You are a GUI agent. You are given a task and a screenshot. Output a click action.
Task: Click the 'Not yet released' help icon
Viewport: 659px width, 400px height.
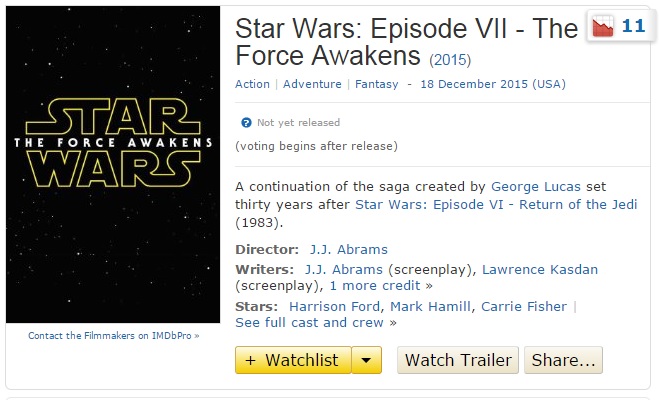(246, 123)
